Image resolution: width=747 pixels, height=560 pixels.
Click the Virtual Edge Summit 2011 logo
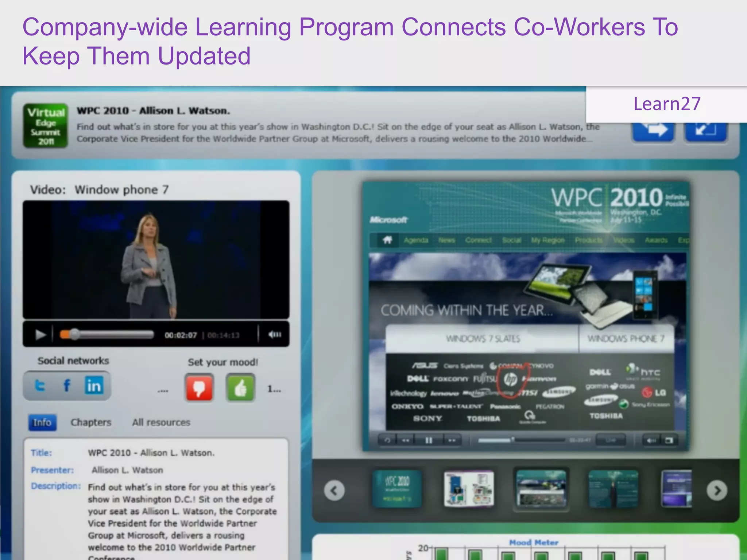pyautogui.click(x=46, y=126)
